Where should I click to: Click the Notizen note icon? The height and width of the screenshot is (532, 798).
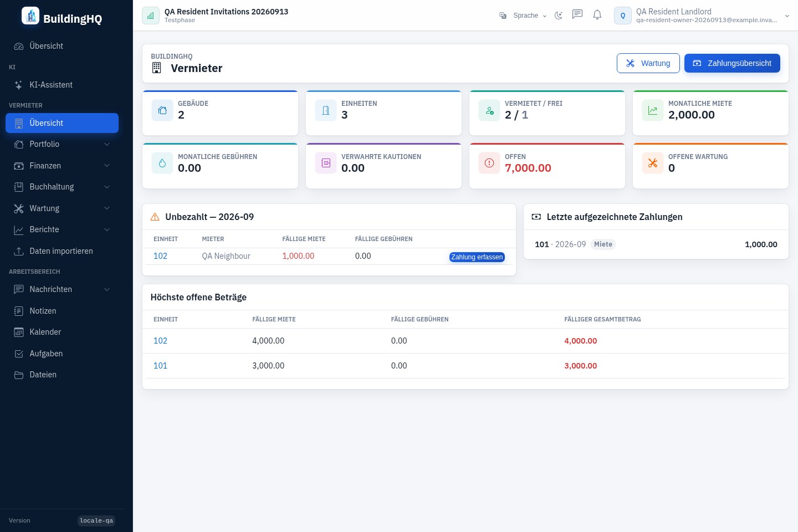[x=19, y=311]
